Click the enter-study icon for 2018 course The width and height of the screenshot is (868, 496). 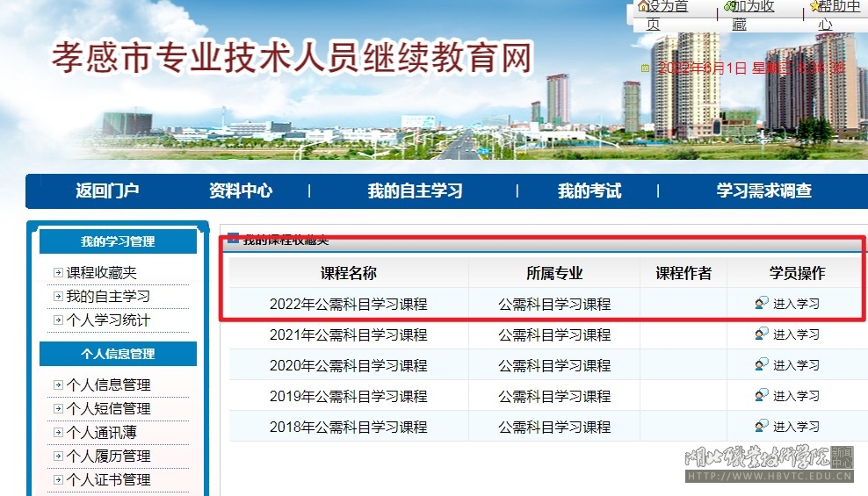(762, 426)
